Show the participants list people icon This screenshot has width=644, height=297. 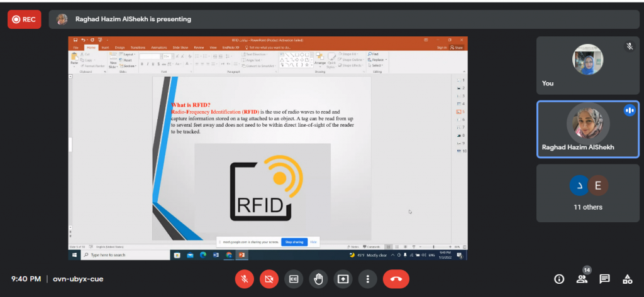click(x=582, y=279)
